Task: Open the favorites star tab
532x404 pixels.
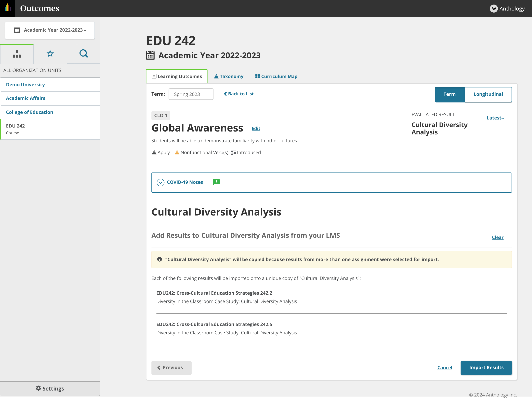Action: (50, 54)
